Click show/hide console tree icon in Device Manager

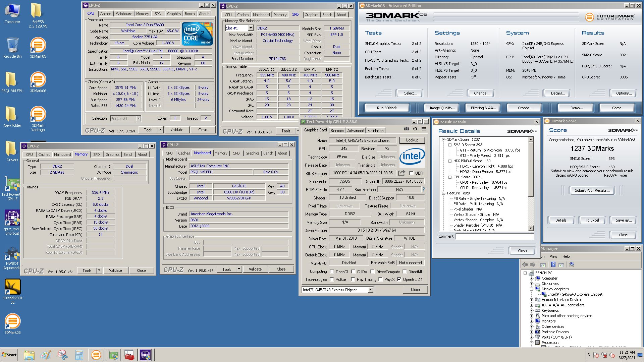pos(543,264)
